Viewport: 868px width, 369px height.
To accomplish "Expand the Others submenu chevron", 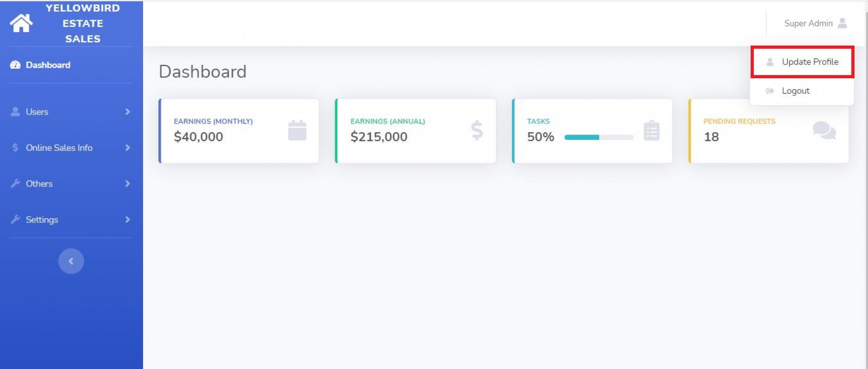I will click(127, 184).
